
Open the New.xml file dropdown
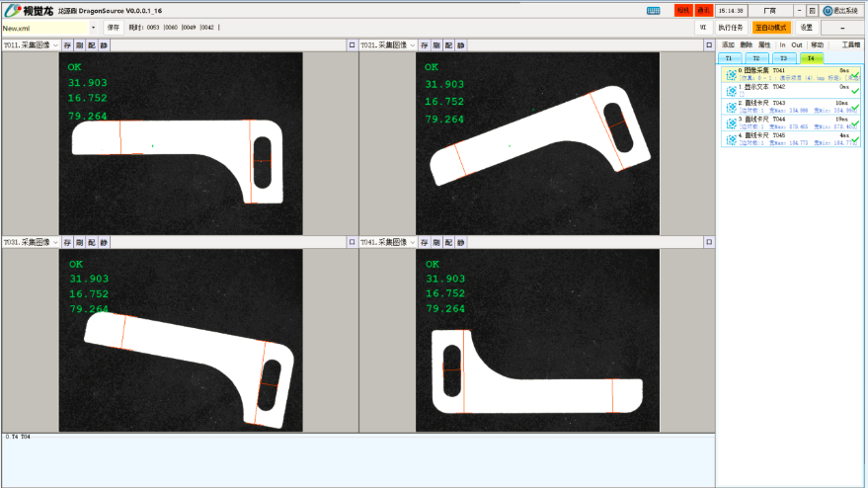94,28
